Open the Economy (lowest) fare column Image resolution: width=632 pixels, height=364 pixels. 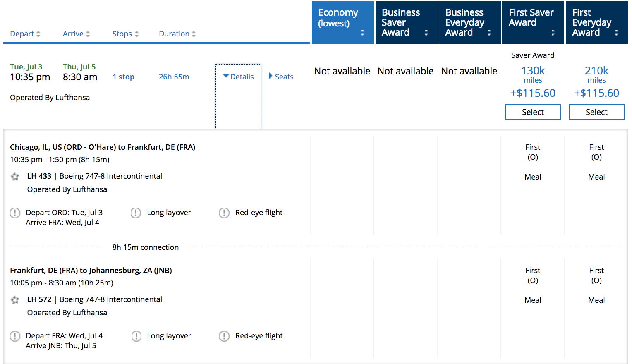click(342, 22)
